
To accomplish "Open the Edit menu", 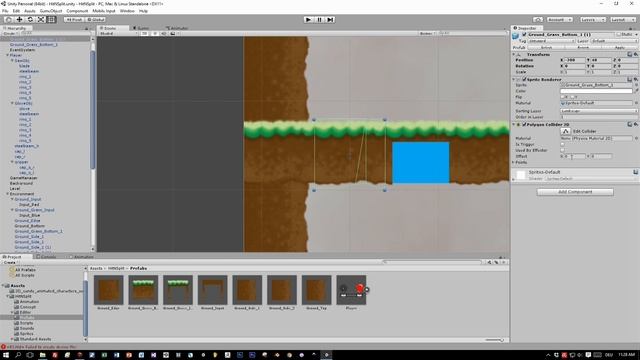I will click(16, 11).
